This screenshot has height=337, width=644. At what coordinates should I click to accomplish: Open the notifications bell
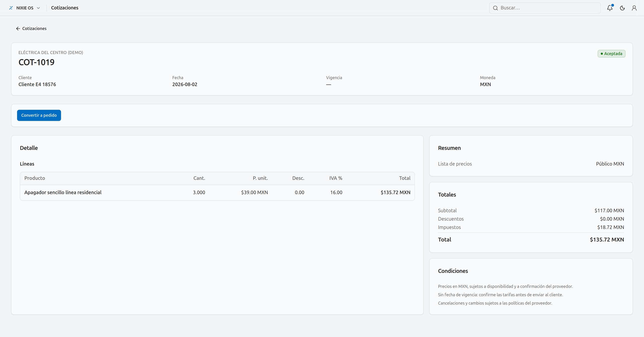pos(610,8)
